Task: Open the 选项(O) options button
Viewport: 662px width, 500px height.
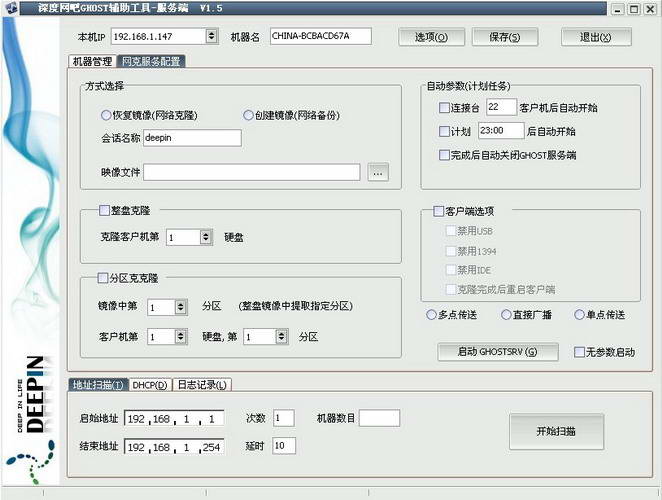Action: 431,37
